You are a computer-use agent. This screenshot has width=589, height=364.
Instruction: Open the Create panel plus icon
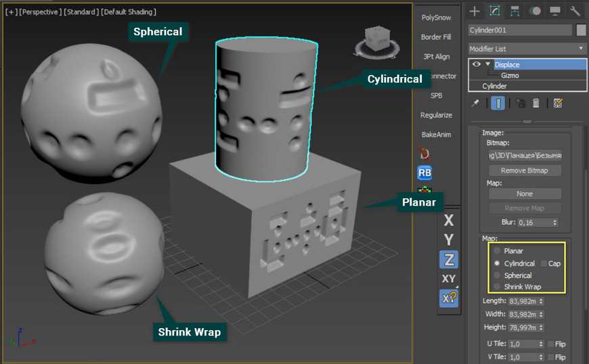pyautogui.click(x=475, y=11)
